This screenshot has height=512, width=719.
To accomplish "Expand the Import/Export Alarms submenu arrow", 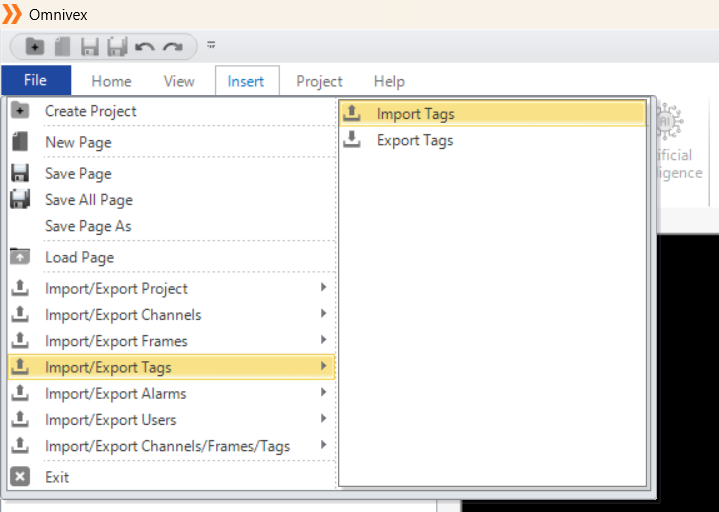I will pos(323,392).
